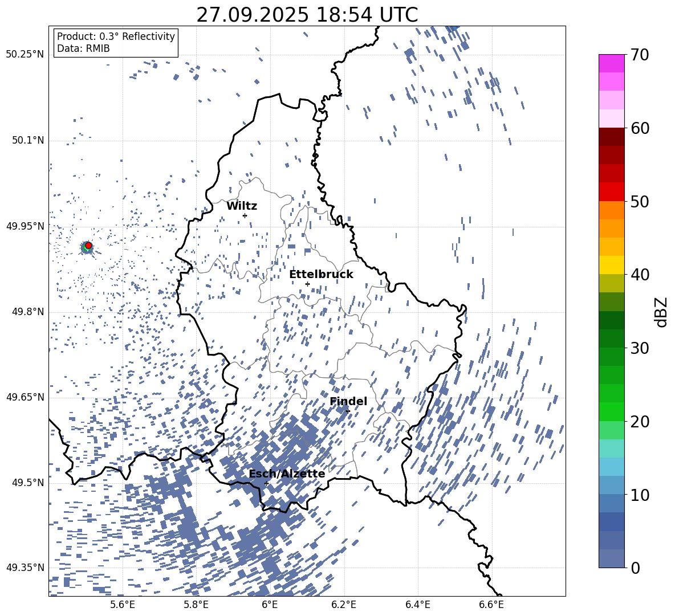Click the 50 tick on the colorbar
This screenshot has height=616, width=675.
coord(640,201)
